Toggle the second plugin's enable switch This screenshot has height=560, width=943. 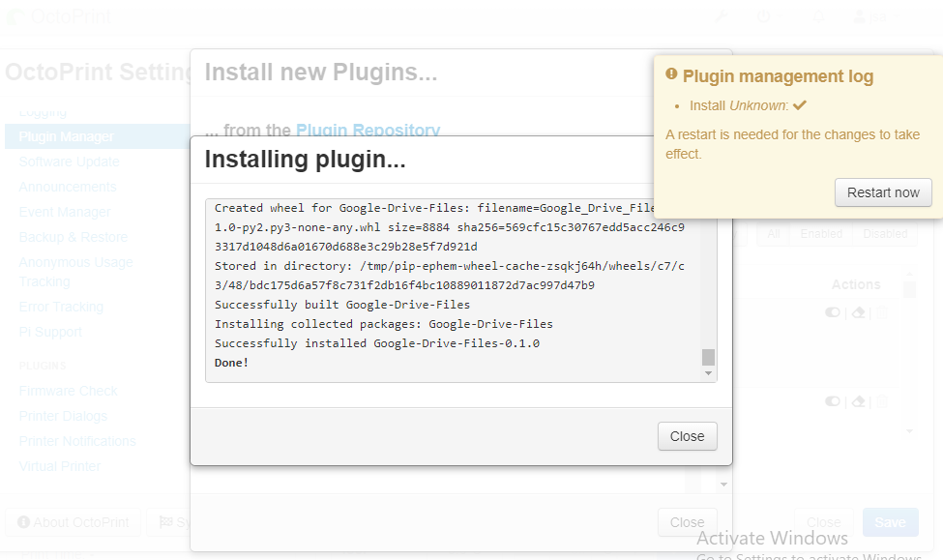click(833, 401)
